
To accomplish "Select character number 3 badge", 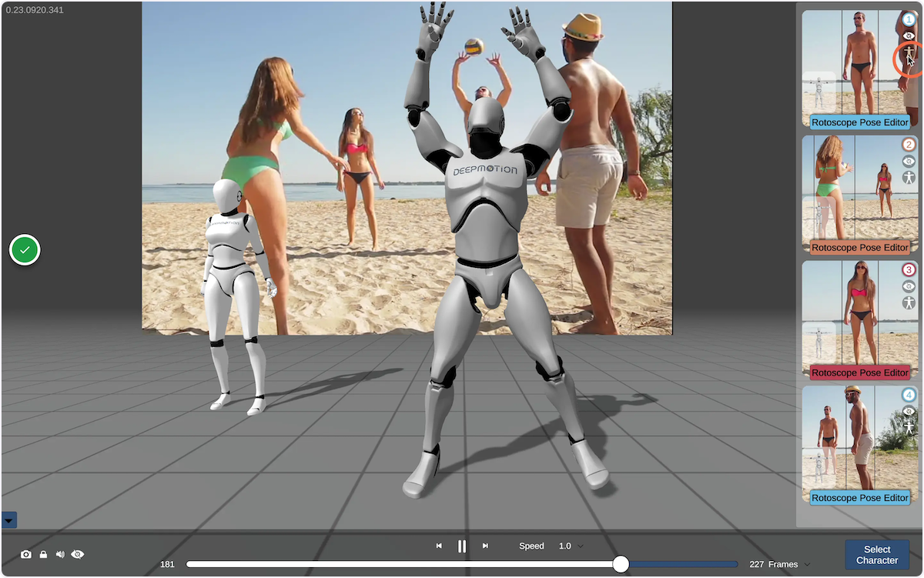I will coord(909,270).
